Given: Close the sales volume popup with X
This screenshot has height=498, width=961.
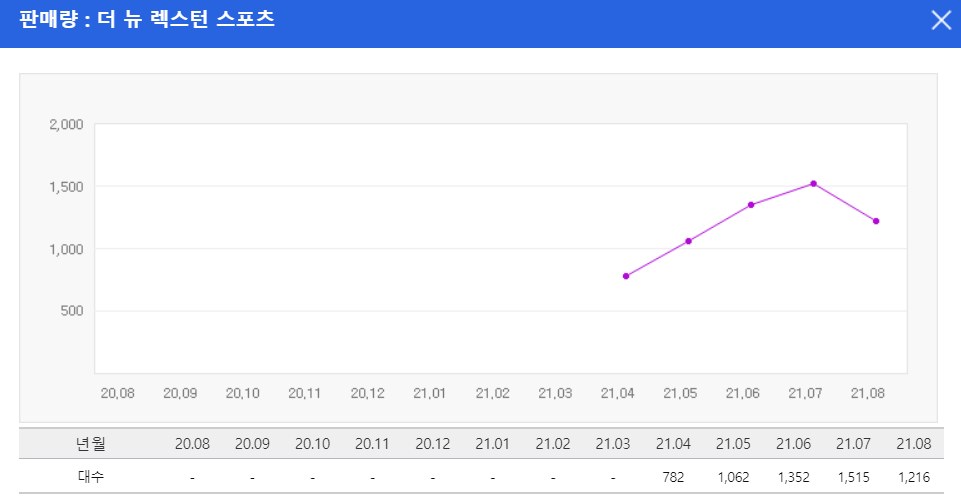Looking at the screenshot, I should [x=941, y=20].
